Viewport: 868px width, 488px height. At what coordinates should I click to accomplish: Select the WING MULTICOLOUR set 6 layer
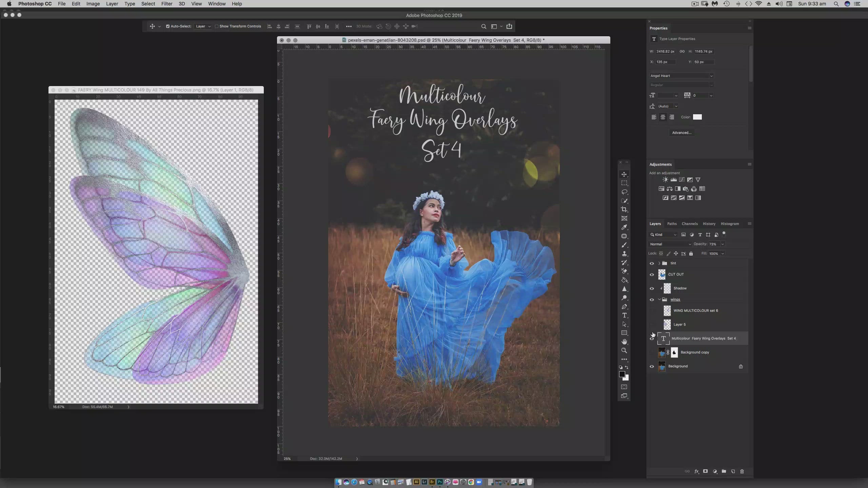(x=696, y=310)
